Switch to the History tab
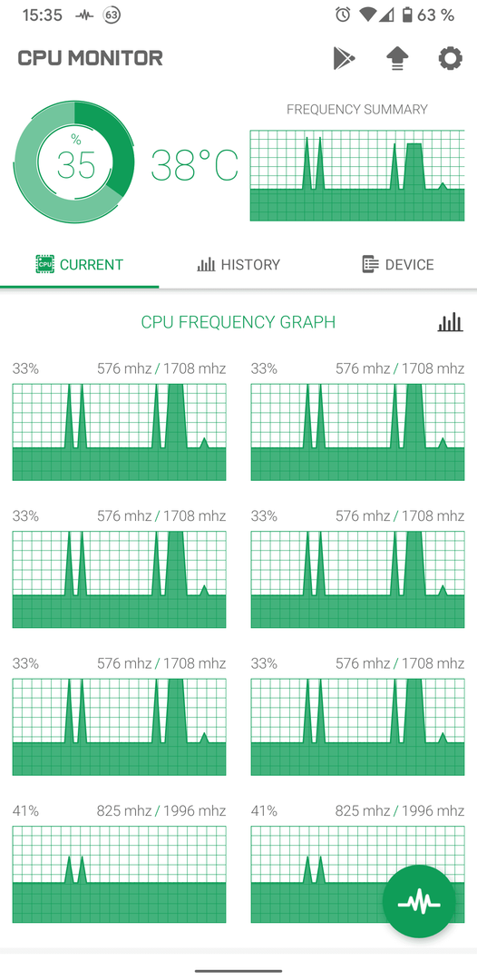This screenshot has width=477, height=980. [238, 264]
